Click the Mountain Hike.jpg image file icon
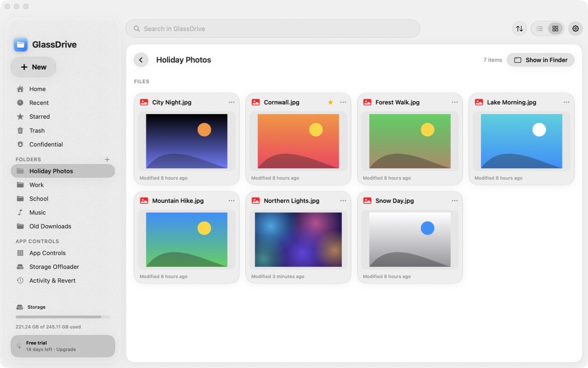This screenshot has width=588, height=368. point(144,201)
